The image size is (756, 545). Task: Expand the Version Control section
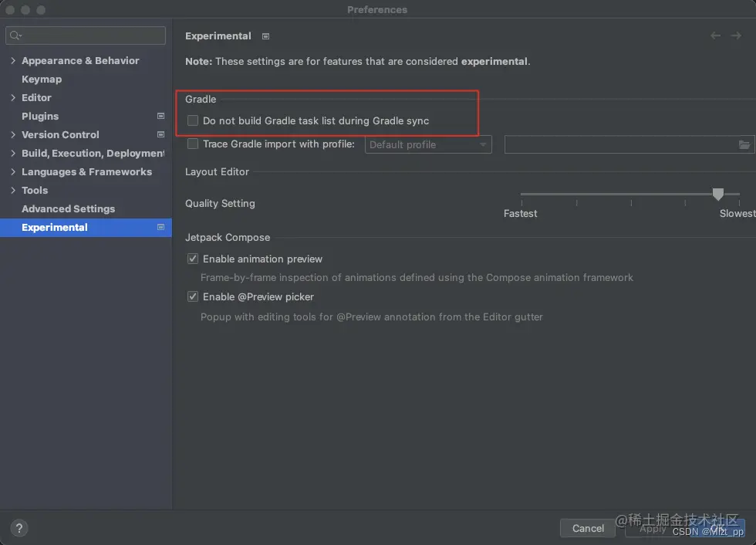point(13,135)
